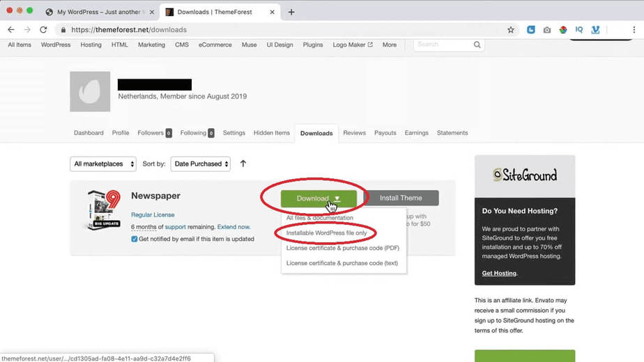Screen dimensions: 644x362
Task: Expand the More category menu
Action: tap(390, 45)
